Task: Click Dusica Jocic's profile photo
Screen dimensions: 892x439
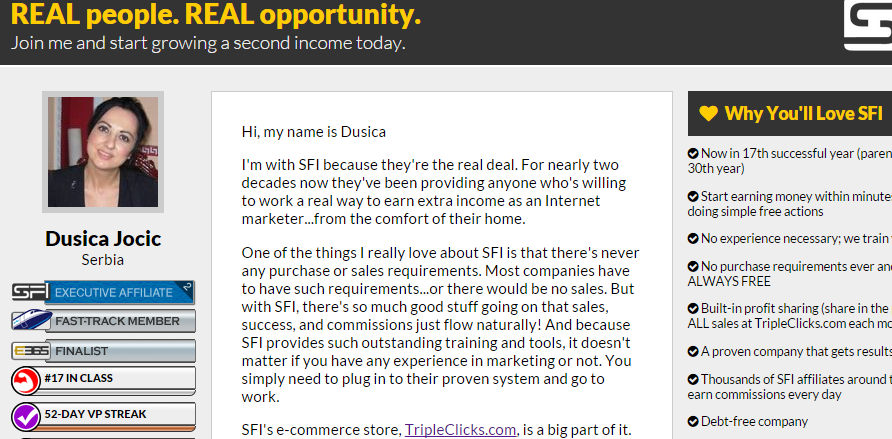Action: click(x=103, y=152)
